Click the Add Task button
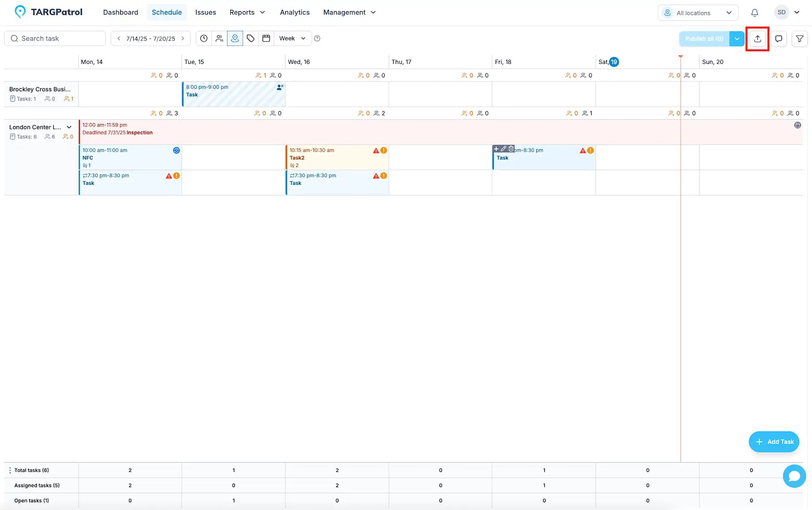The width and height of the screenshot is (812, 510). [x=774, y=441]
